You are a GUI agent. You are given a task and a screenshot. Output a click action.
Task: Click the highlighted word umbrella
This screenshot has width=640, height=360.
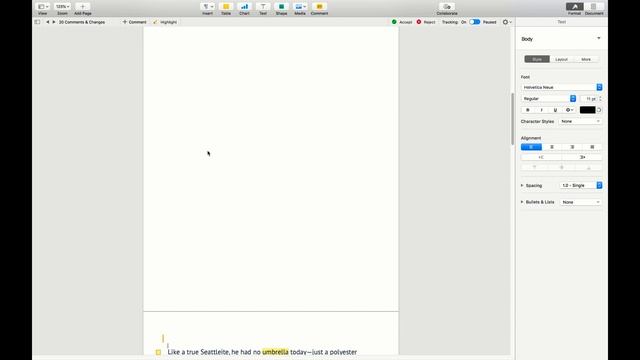[275, 352]
